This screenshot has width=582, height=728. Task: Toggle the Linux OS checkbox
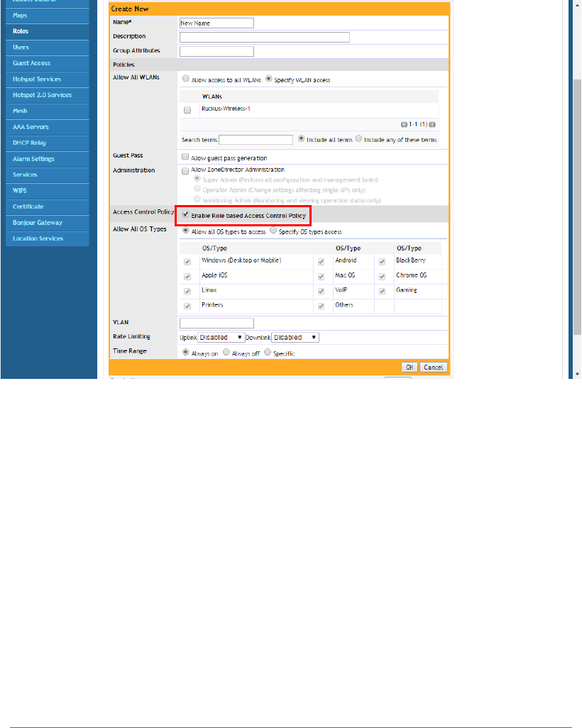(x=187, y=292)
